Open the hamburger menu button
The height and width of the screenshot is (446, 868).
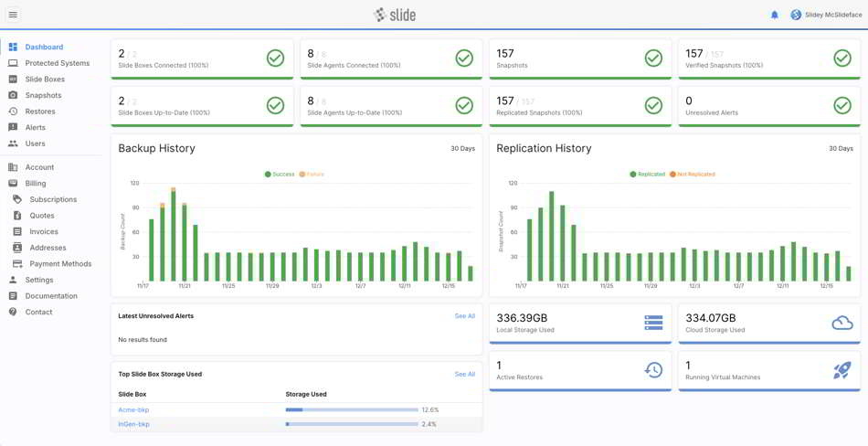(14, 15)
